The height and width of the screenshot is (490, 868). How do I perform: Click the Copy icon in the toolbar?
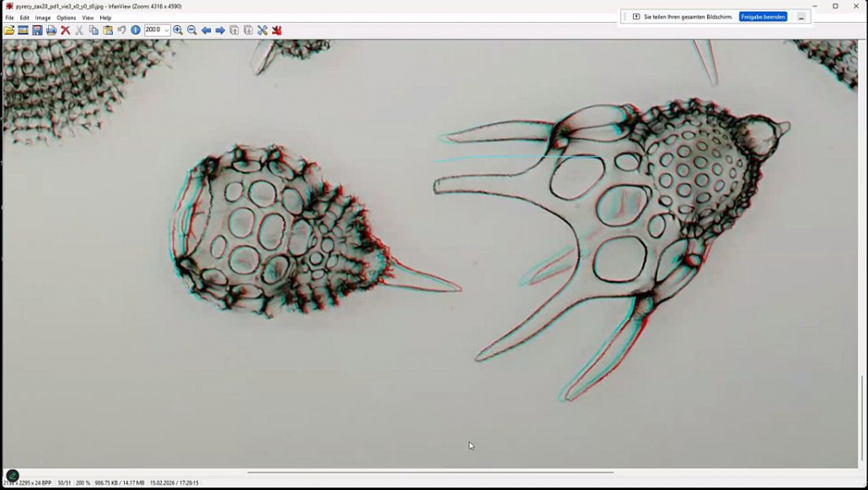tap(94, 30)
